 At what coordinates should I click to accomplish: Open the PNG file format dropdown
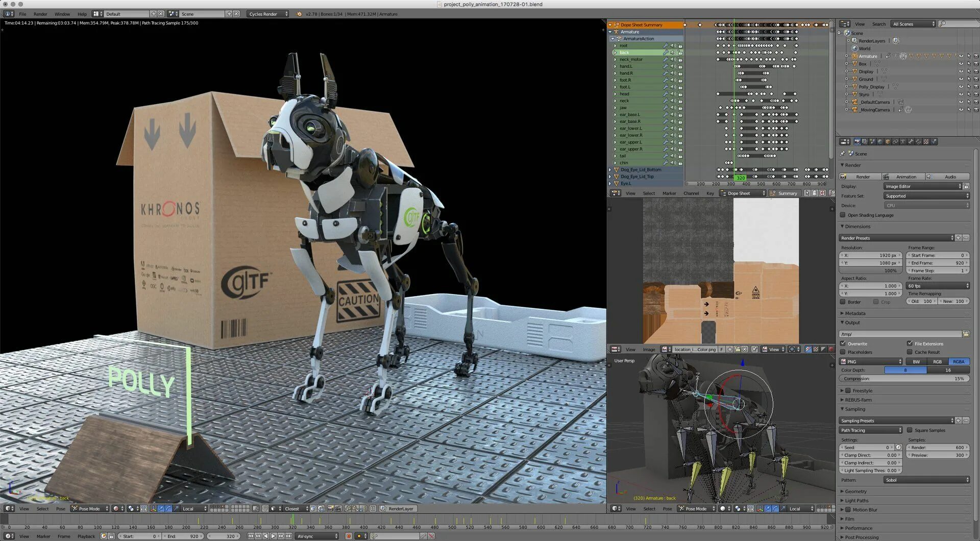pos(871,361)
